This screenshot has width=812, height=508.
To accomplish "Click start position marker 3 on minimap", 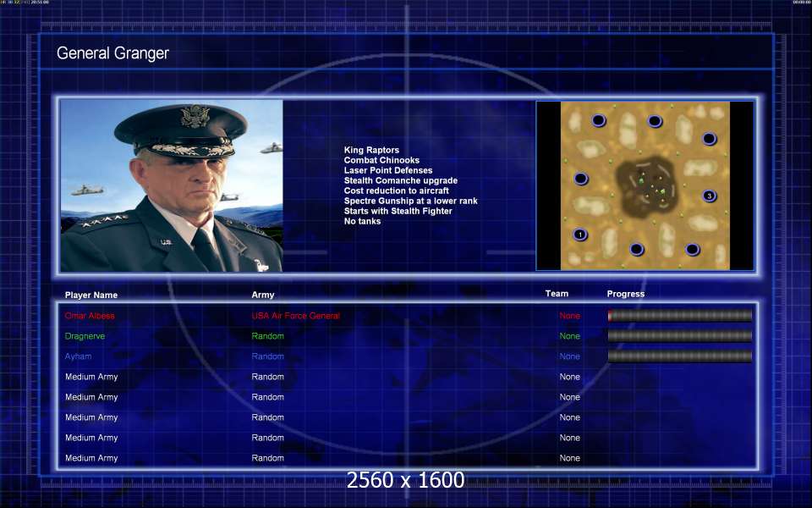I will [709, 196].
